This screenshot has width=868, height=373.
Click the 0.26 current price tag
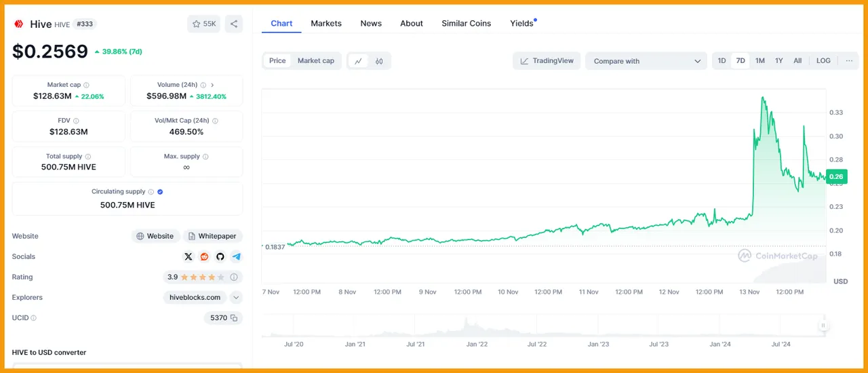pyautogui.click(x=837, y=177)
